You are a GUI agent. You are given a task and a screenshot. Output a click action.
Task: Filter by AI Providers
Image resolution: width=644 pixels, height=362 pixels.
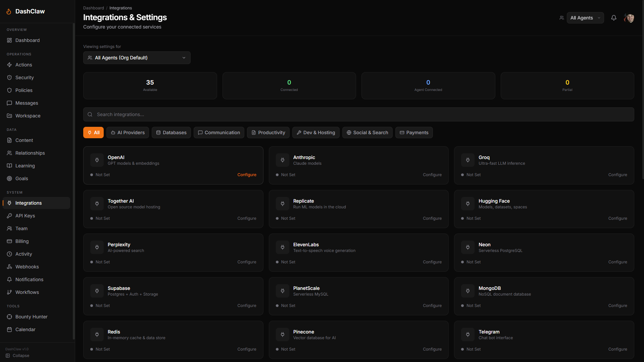coord(128,133)
